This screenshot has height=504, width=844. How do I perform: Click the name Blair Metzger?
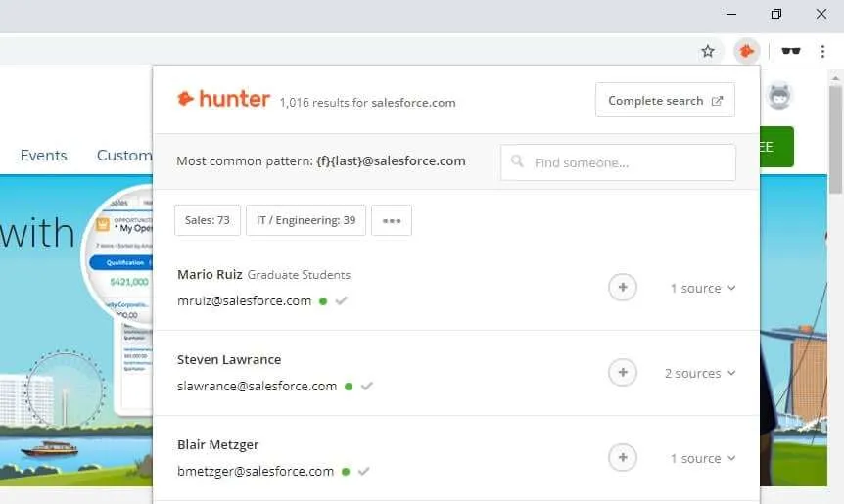[218, 445]
